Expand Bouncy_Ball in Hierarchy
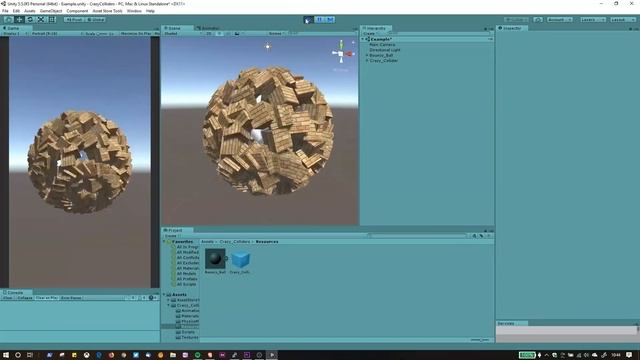The image size is (640, 360). click(367, 55)
